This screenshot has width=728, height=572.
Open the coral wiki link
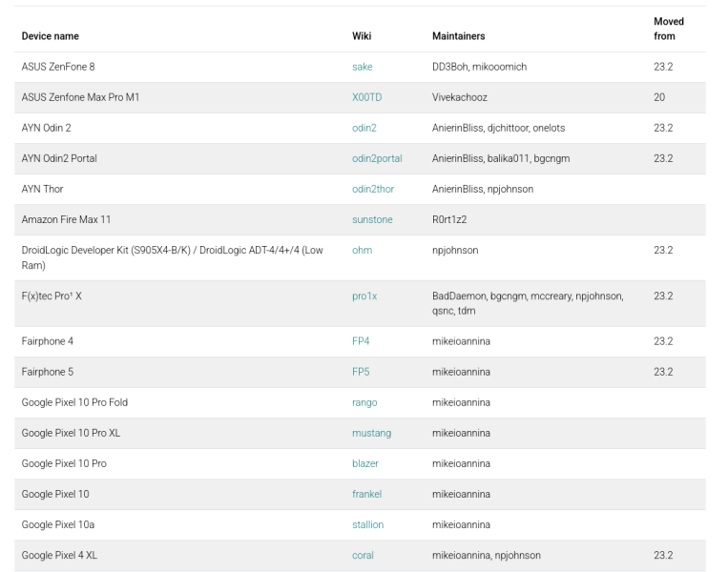(363, 556)
